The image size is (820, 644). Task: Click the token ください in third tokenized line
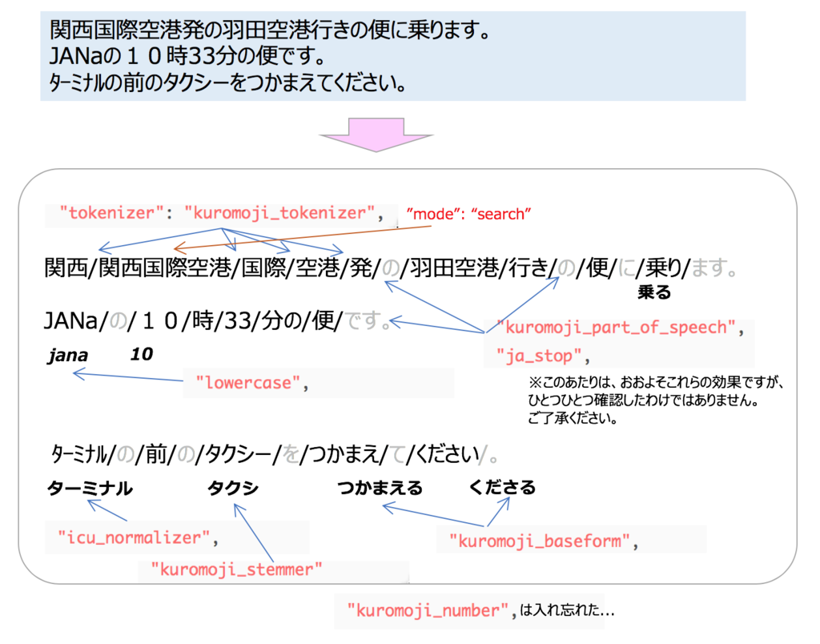tap(447, 454)
